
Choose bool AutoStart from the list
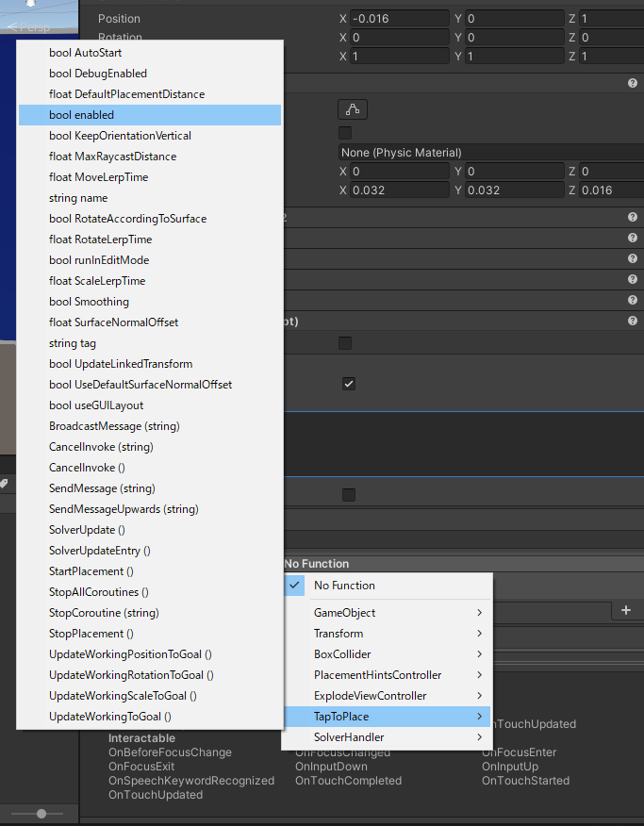[150, 53]
